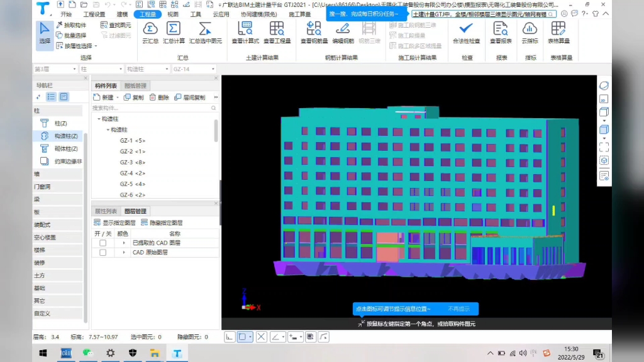Image resolution: width=644 pixels, height=362 pixels.
Task: Expand color arrow of CAD 原始图层 row
Action: click(x=123, y=253)
